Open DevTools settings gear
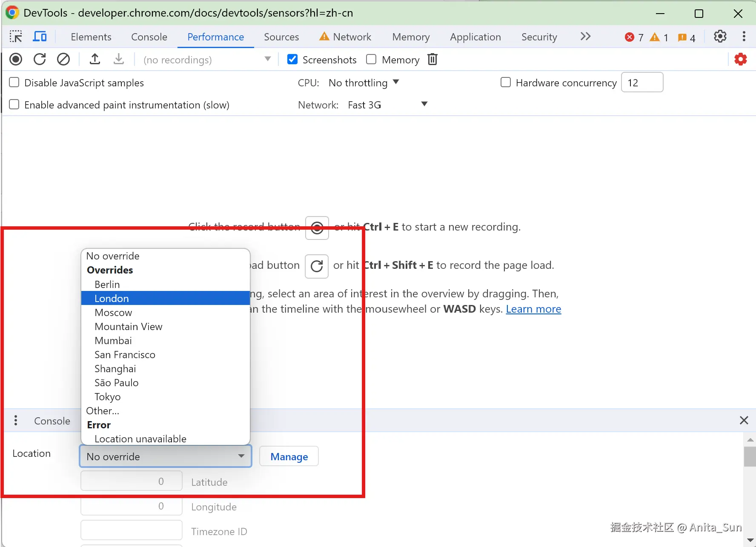The height and width of the screenshot is (547, 756). [720, 37]
